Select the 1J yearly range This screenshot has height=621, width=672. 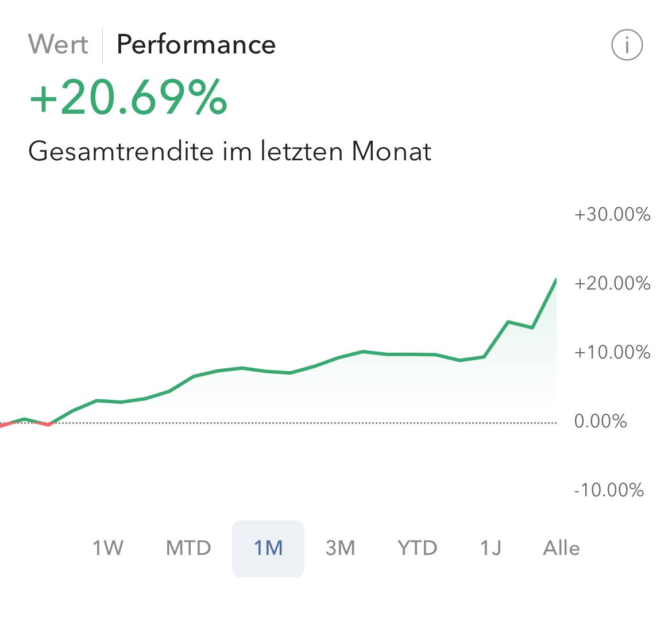(491, 548)
